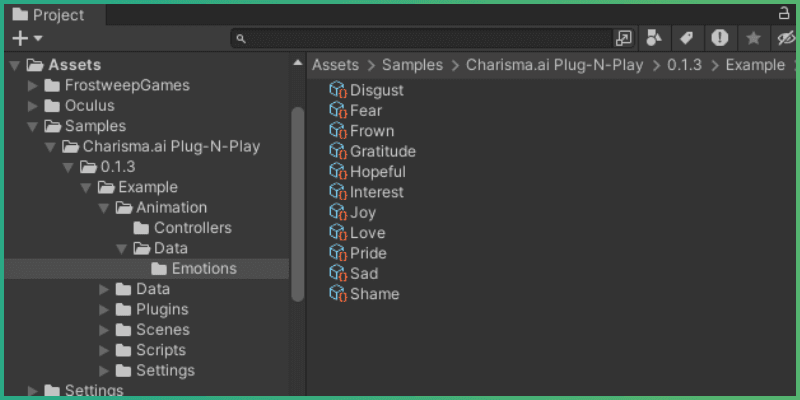This screenshot has height=400, width=800.
Task: Collapse the Animation folder arrow
Action: (x=104, y=208)
